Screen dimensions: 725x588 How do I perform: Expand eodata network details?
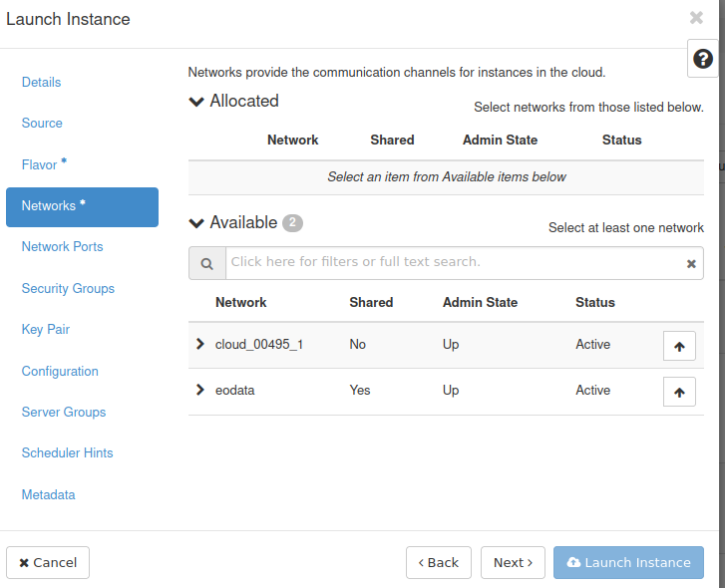coord(200,390)
